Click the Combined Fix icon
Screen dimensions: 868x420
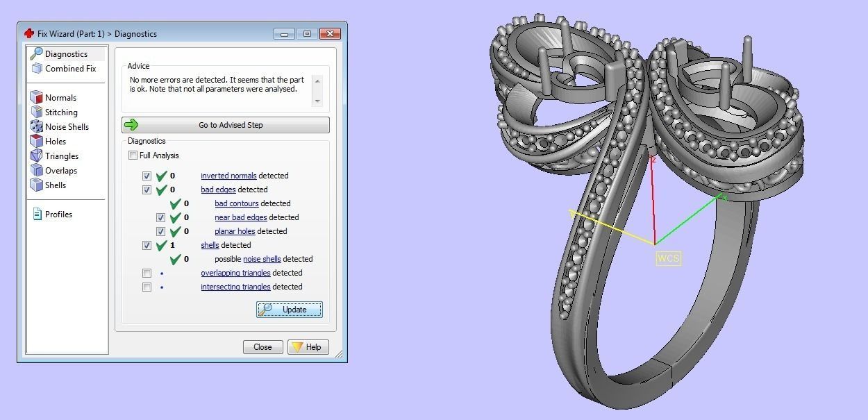(37, 68)
